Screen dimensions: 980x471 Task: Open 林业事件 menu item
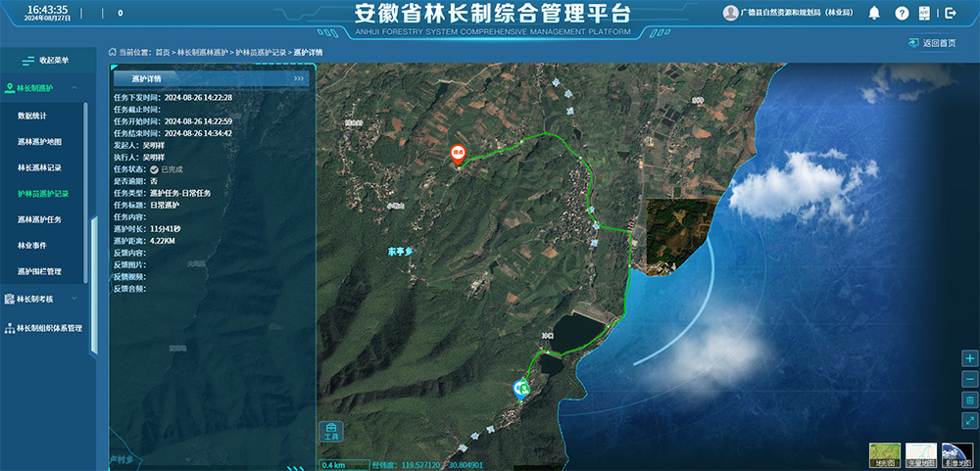pos(32,245)
